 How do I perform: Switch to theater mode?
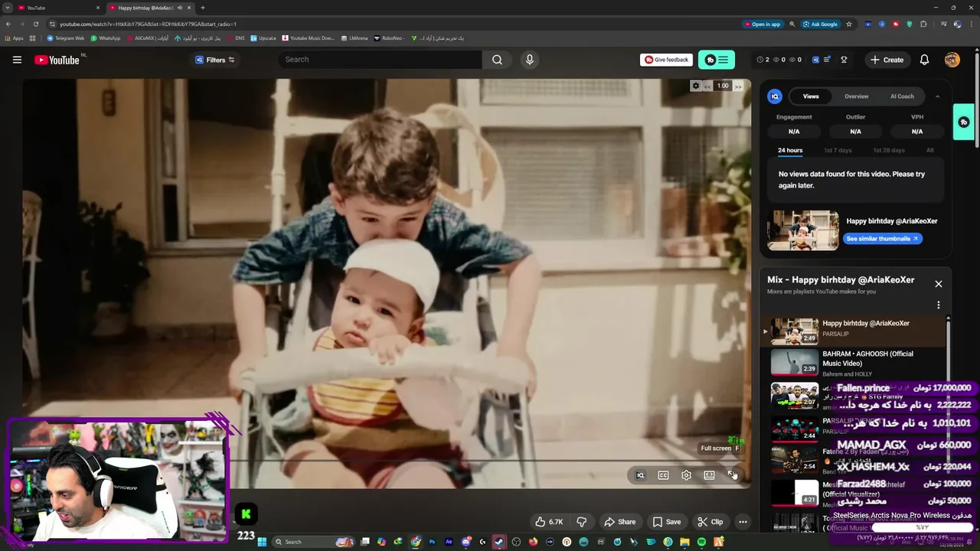[709, 475]
